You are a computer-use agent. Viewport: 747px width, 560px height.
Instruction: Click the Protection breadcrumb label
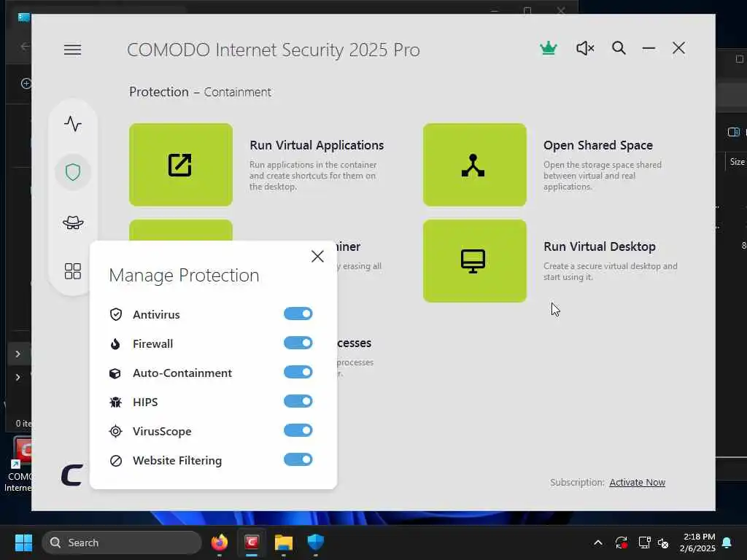click(158, 92)
